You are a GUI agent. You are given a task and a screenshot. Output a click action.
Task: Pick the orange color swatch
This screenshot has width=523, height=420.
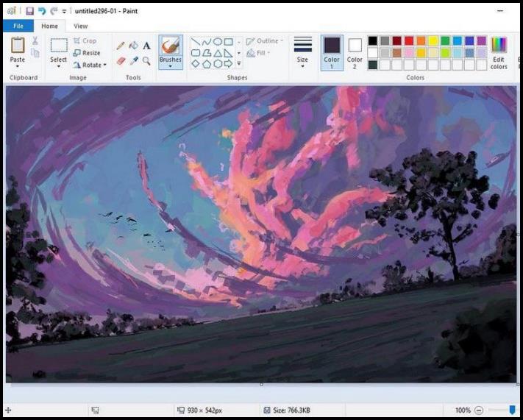pos(421,40)
